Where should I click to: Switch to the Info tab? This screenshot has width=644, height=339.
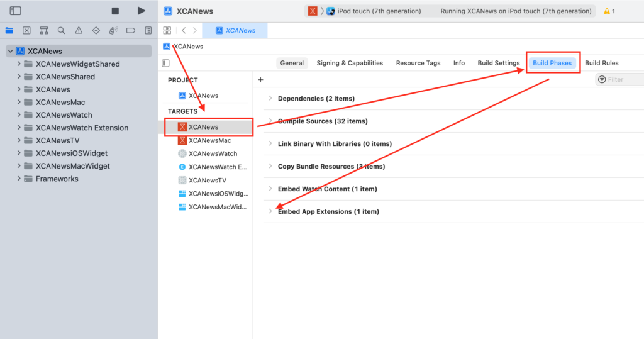tap(458, 63)
